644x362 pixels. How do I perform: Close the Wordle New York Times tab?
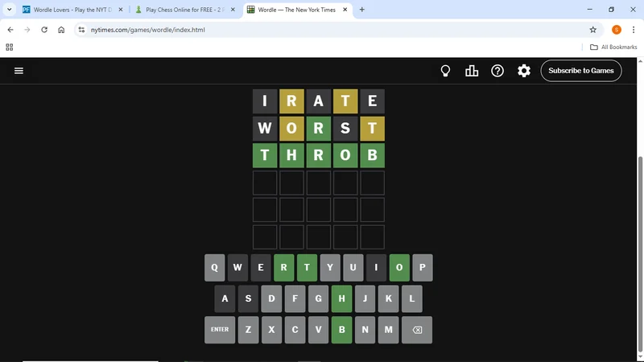[345, 10]
